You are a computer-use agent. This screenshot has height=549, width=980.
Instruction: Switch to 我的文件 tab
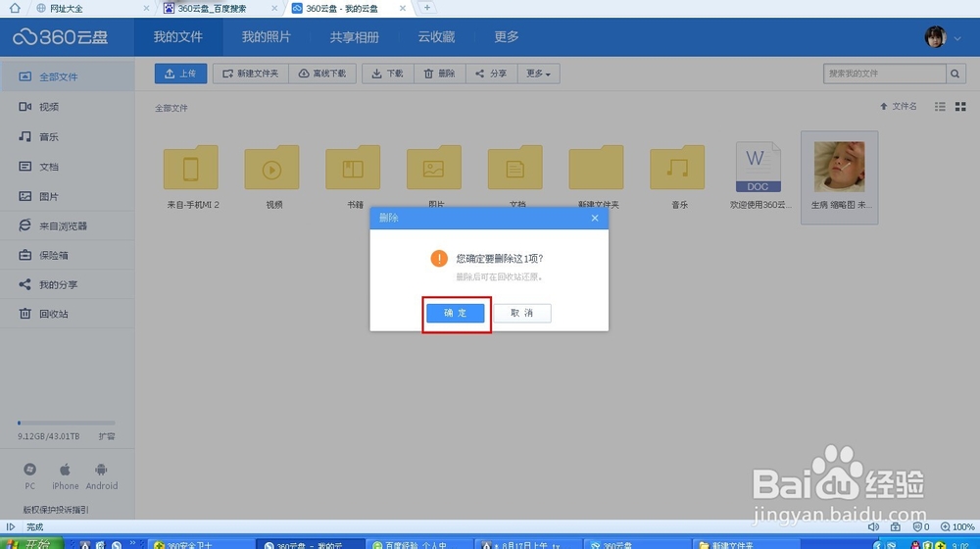click(178, 37)
